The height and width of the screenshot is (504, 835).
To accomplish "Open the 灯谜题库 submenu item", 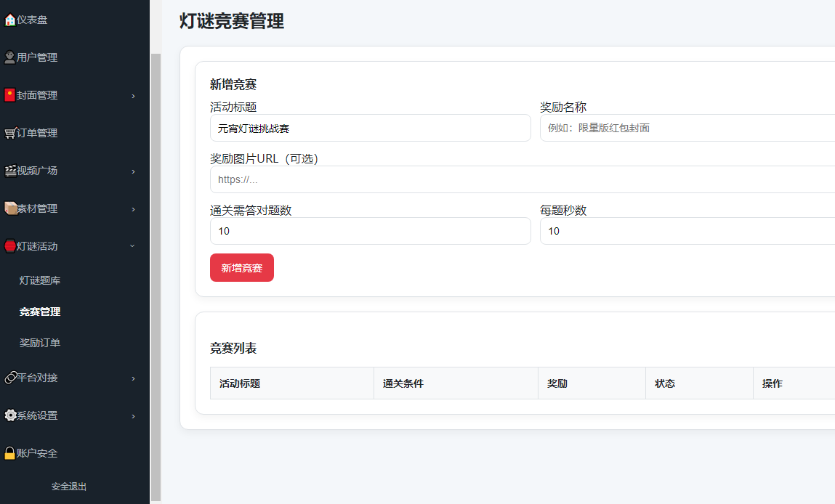I will 40,280.
